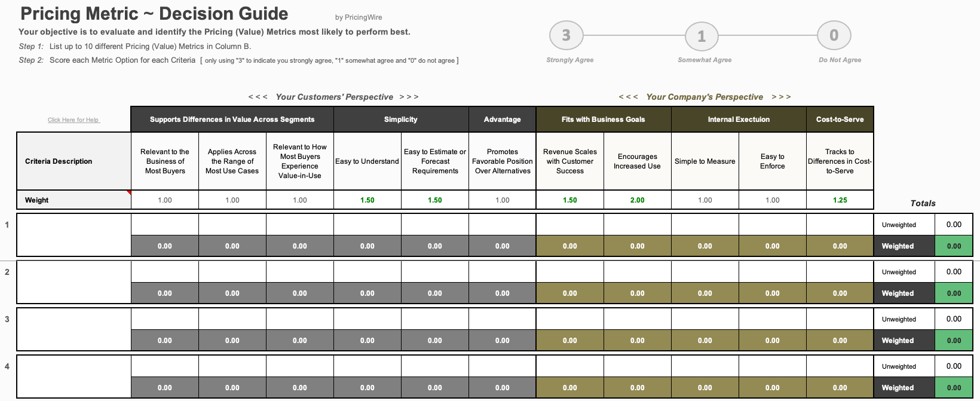This screenshot has width=980, height=401.
Task: Click metric name cell for row 2
Action: [x=73, y=282]
